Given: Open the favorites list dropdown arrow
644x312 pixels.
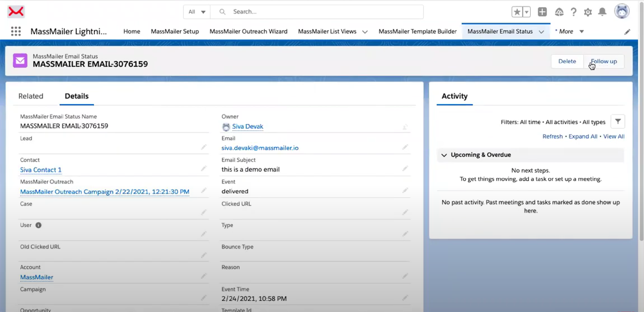Looking at the screenshot, I should point(527,12).
